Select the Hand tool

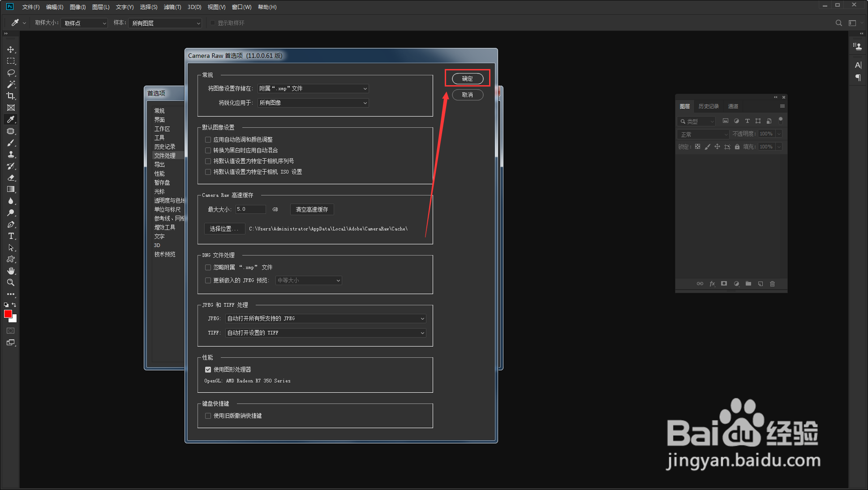tap(11, 271)
